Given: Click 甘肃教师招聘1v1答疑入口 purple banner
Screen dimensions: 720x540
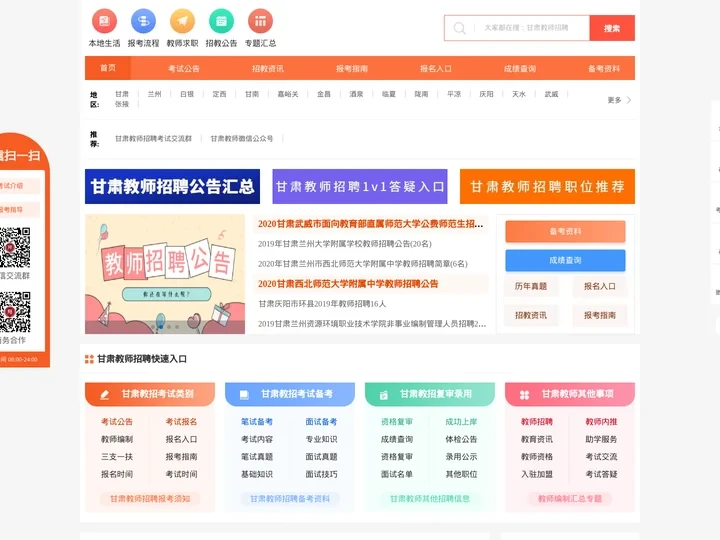Looking at the screenshot, I should coord(360,186).
